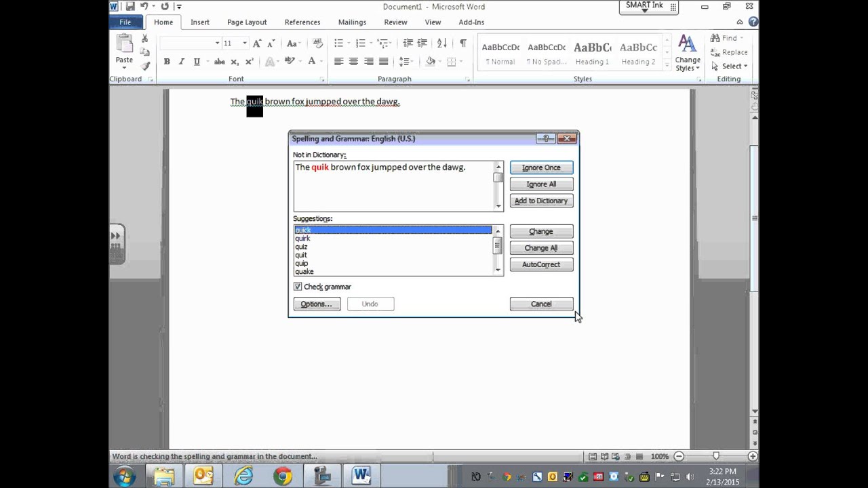Decrease paragraph indent
The image size is (868, 488).
point(408,43)
